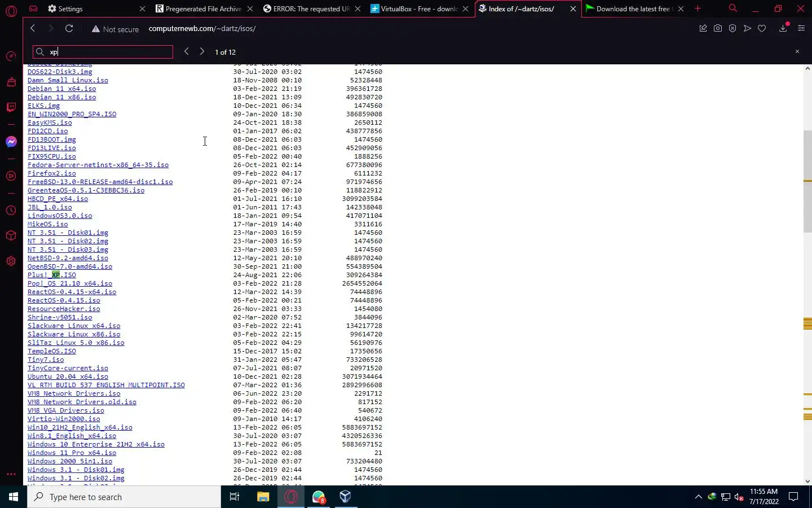Open VL_RTM_BUILD_537_ENGLISH_MULTIPOINT.ISO link
812x508 pixels.
[106, 385]
